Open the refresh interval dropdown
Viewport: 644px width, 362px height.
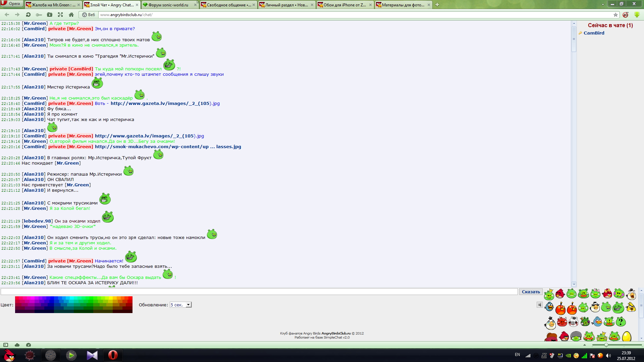180,305
